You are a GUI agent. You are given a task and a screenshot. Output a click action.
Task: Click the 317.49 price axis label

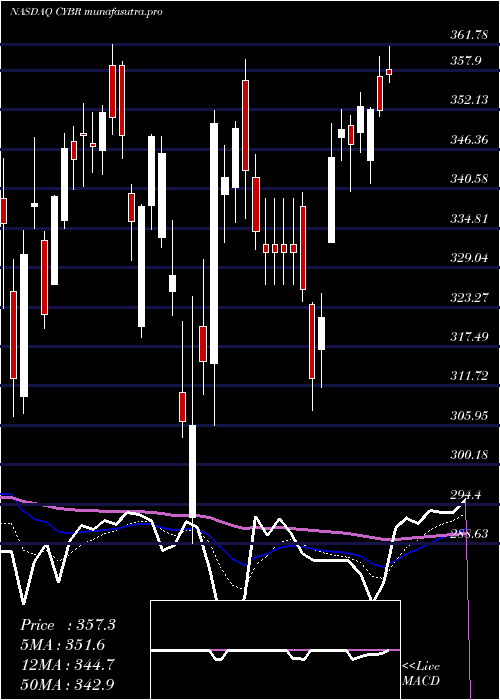coord(469,337)
